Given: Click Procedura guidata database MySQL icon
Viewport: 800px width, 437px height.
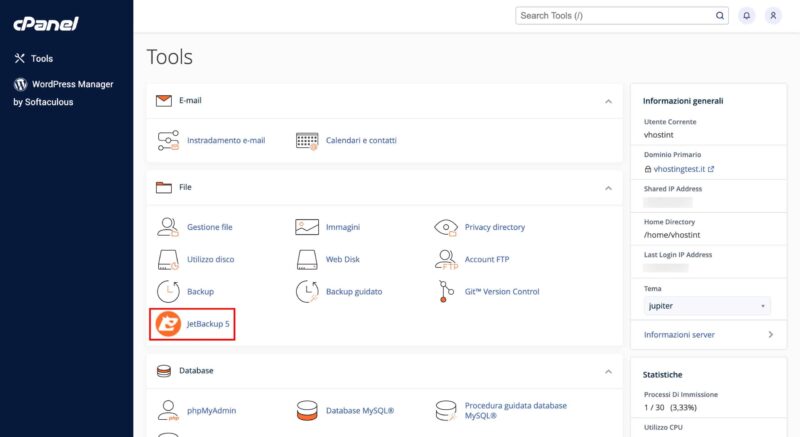Looking at the screenshot, I should pos(445,410).
